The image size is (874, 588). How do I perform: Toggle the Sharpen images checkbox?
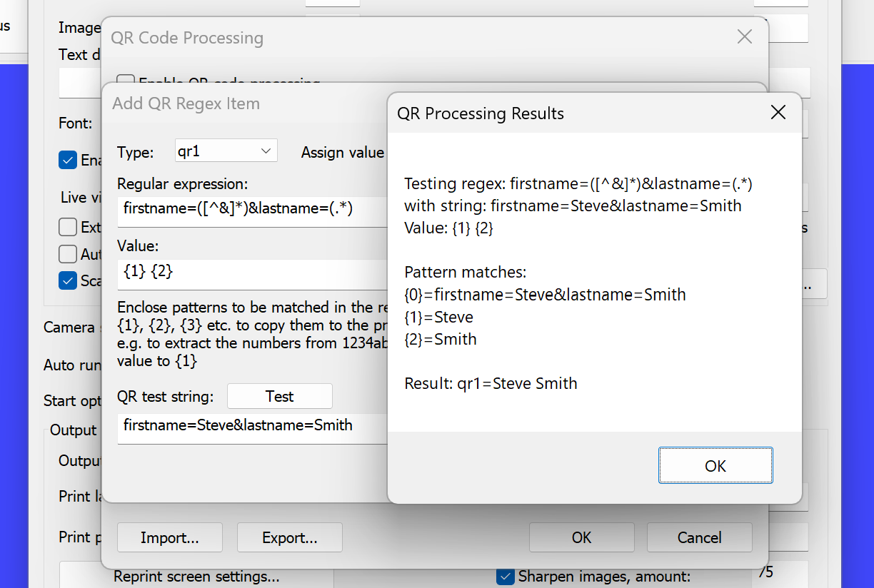pyautogui.click(x=506, y=577)
